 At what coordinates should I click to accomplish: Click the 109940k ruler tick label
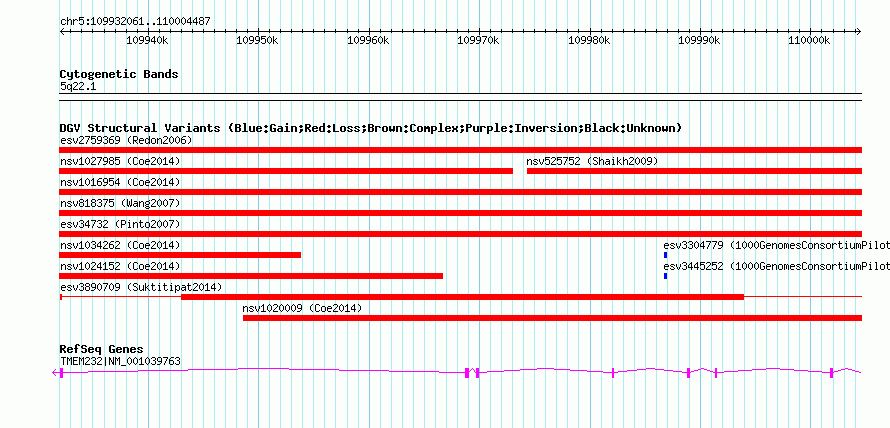(147, 40)
